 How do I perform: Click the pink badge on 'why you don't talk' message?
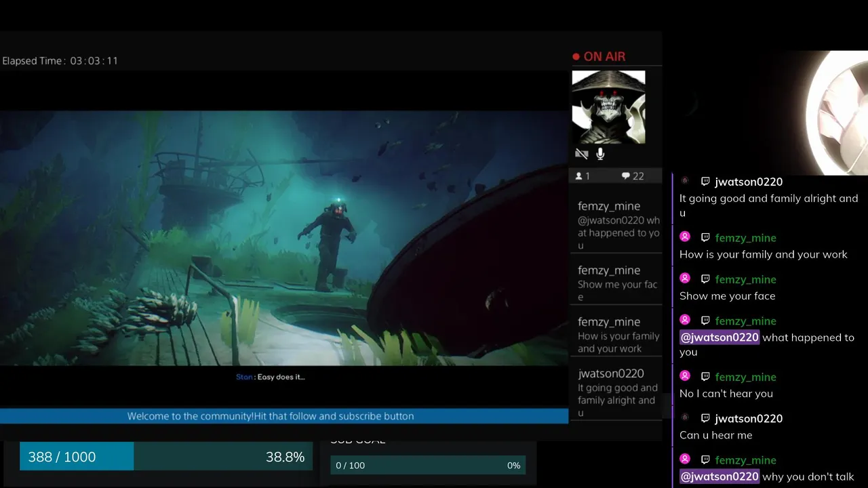click(685, 459)
